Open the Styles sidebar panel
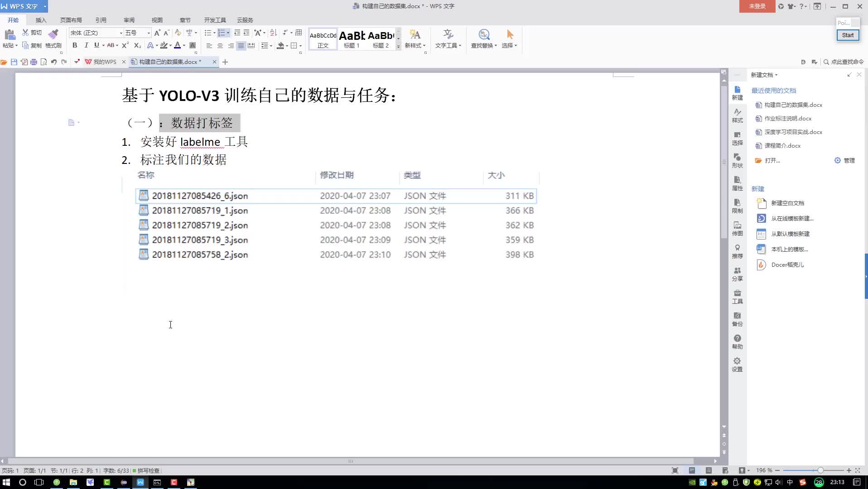The image size is (868, 489). (x=737, y=115)
